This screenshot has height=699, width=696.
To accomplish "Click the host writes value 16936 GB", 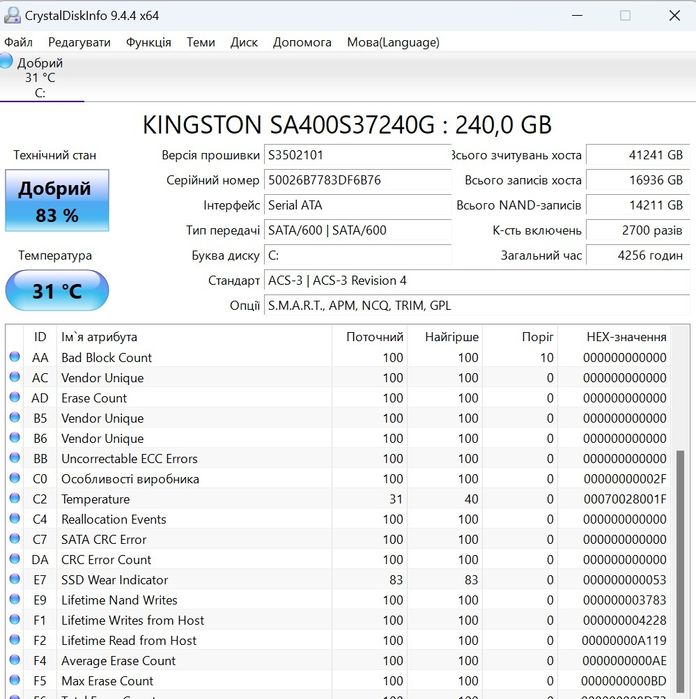I will [638, 180].
